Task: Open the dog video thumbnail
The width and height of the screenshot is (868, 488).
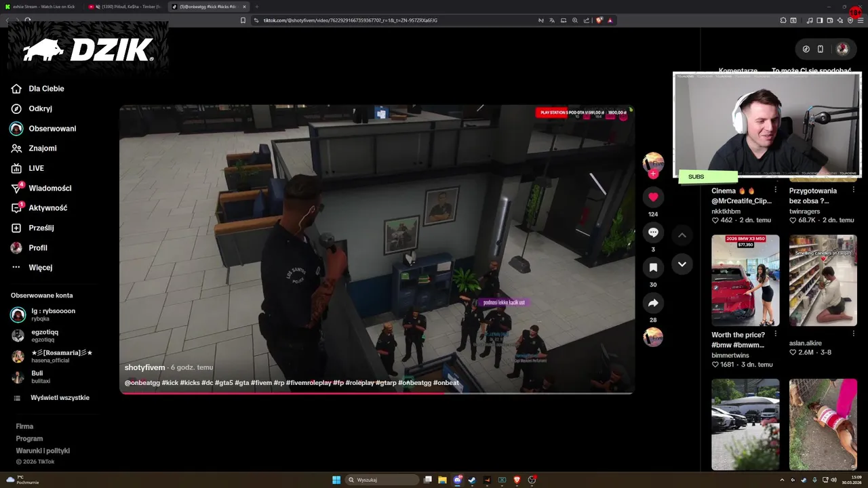Action: point(823,424)
